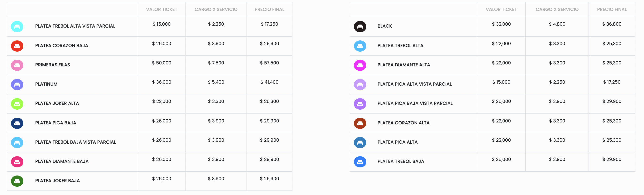Select the PLATEA CORAZON ALTA label
Viewport: 644px width, 195px height.
(x=403, y=123)
